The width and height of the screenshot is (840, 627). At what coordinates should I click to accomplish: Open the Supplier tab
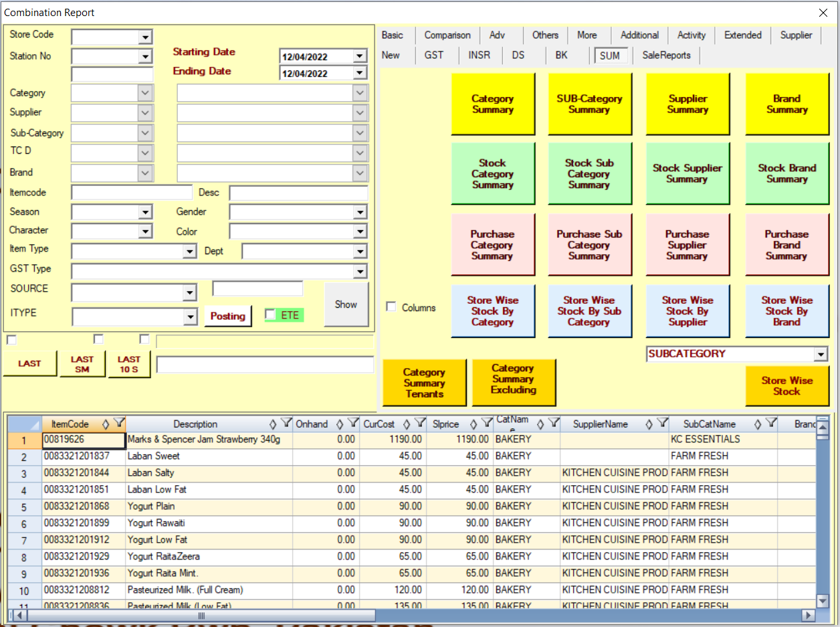point(796,35)
